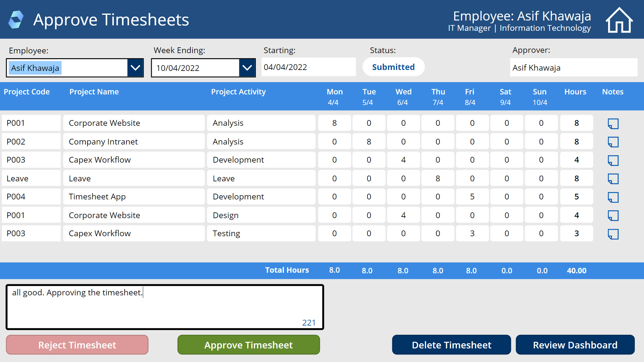The image size is (644, 362).
Task: Open notes for Capex Workflow Development row
Action: point(613,160)
